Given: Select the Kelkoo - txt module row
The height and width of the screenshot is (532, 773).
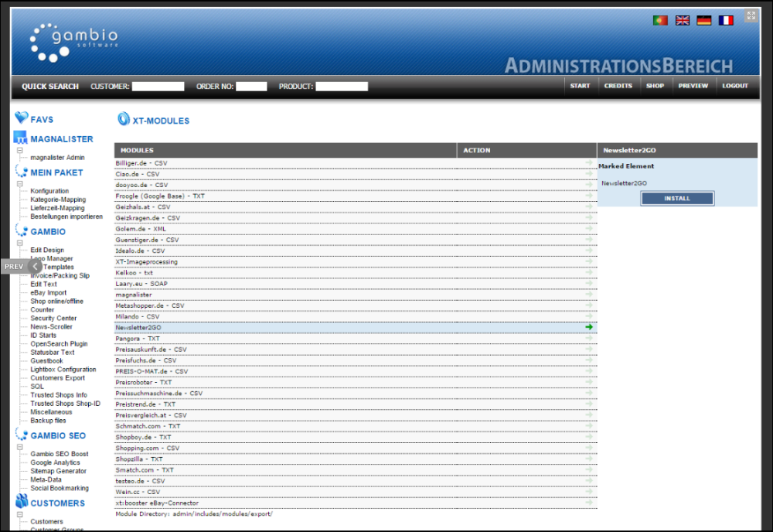Looking at the screenshot, I should pyautogui.click(x=356, y=273).
